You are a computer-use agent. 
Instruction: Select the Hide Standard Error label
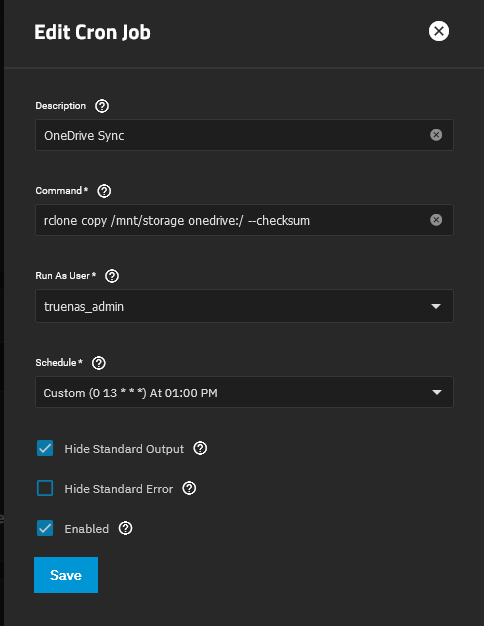tap(119, 489)
